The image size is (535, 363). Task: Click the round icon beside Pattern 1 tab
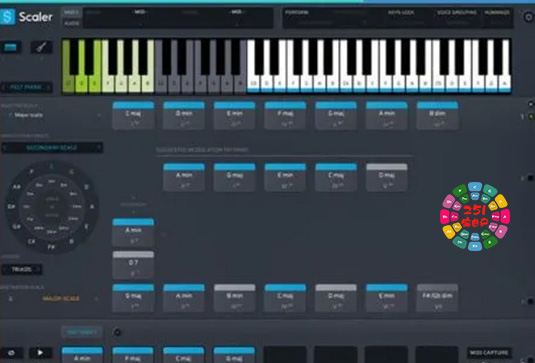pos(117,332)
